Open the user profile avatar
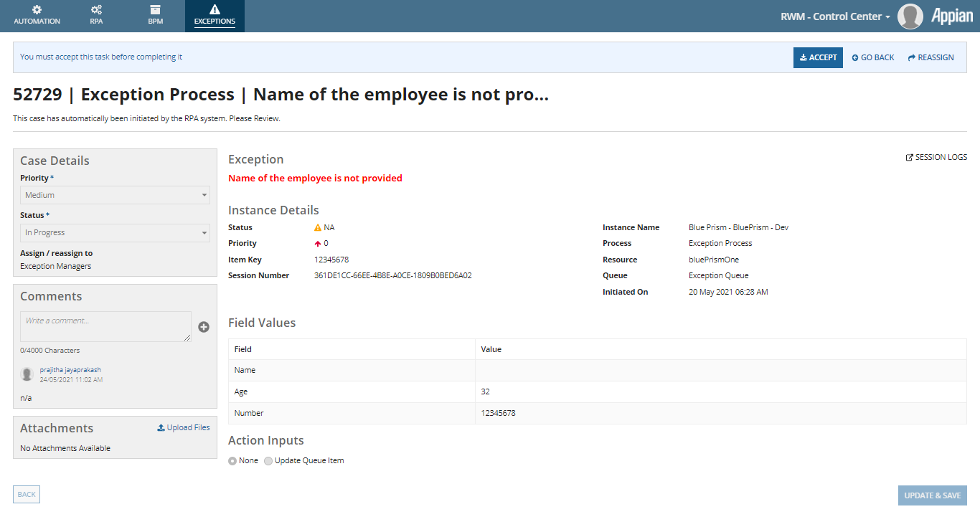 [910, 16]
